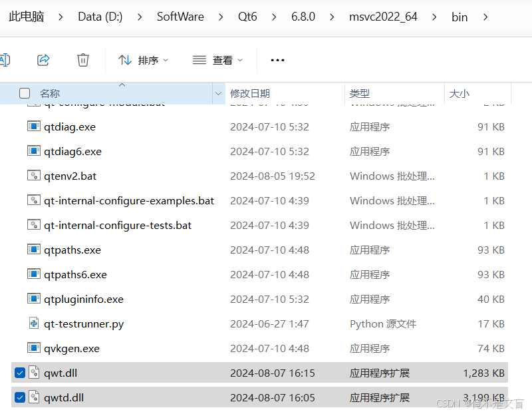532x414 pixels.
Task: Select file name qt-testrunner.py
Action: pyautogui.click(x=84, y=324)
